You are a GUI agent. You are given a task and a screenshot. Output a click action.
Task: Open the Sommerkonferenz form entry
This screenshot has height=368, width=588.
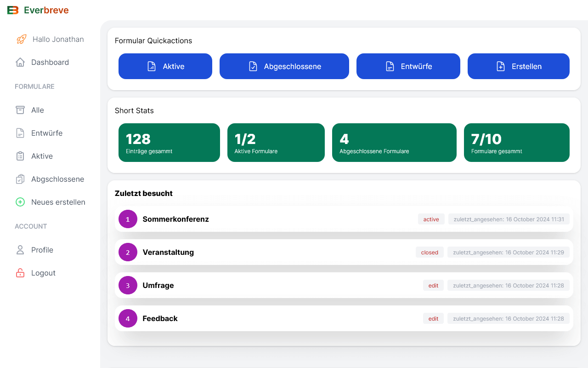pyautogui.click(x=344, y=219)
